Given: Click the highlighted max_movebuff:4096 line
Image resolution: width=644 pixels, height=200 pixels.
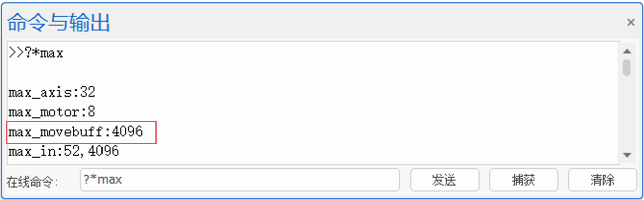Looking at the screenshot, I should click(x=81, y=132).
